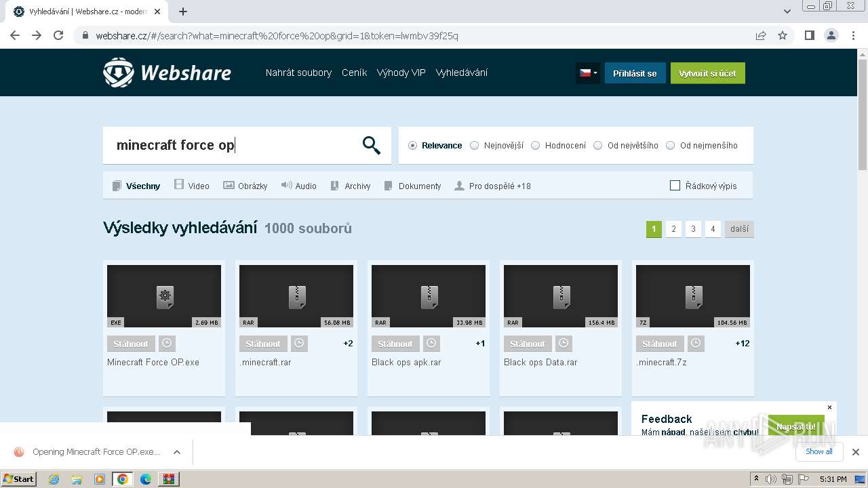Click the share page icon
Viewport: 868px width, 488px height.
tap(761, 35)
